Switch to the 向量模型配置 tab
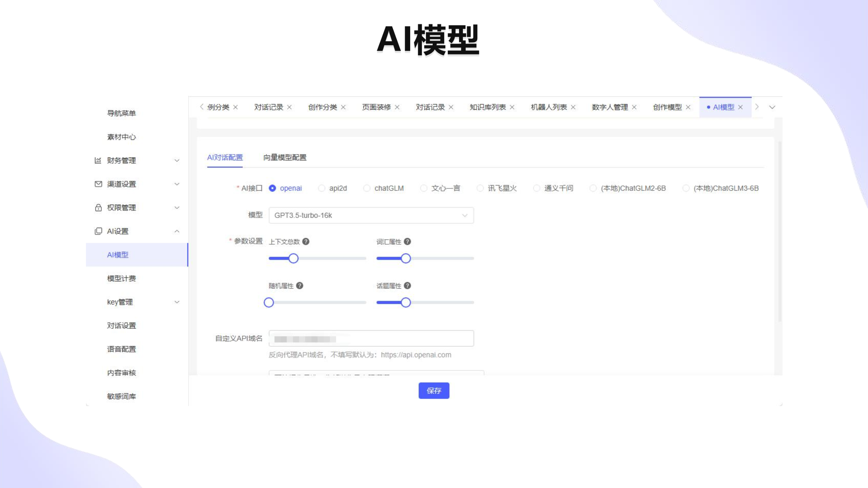The width and height of the screenshot is (868, 488). coord(285,157)
